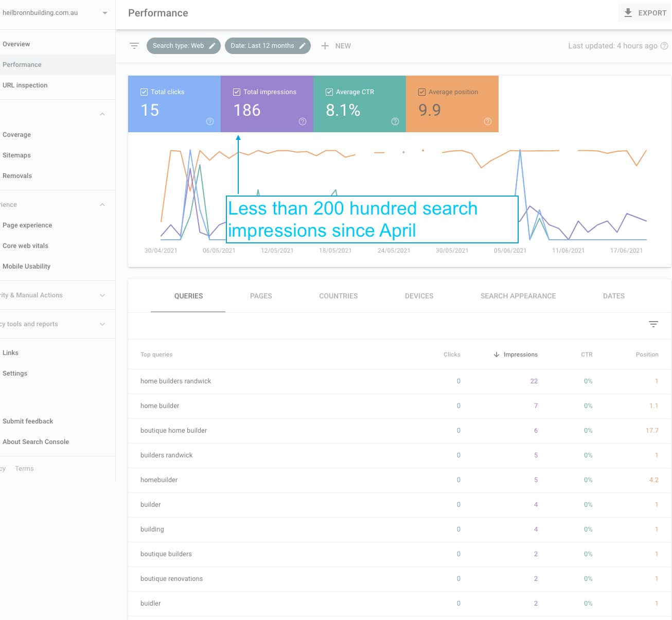Collapse the Coverage section chevron
Screen dimensions: 672x620
click(102, 114)
